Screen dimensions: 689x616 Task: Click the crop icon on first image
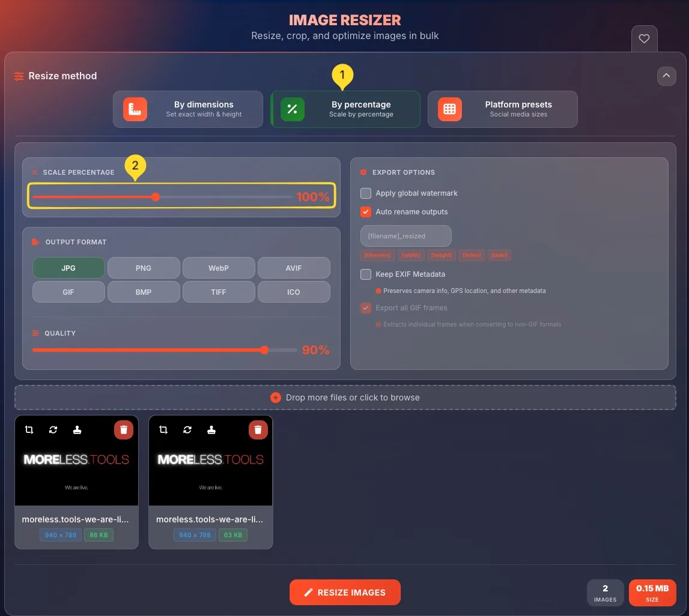(29, 430)
